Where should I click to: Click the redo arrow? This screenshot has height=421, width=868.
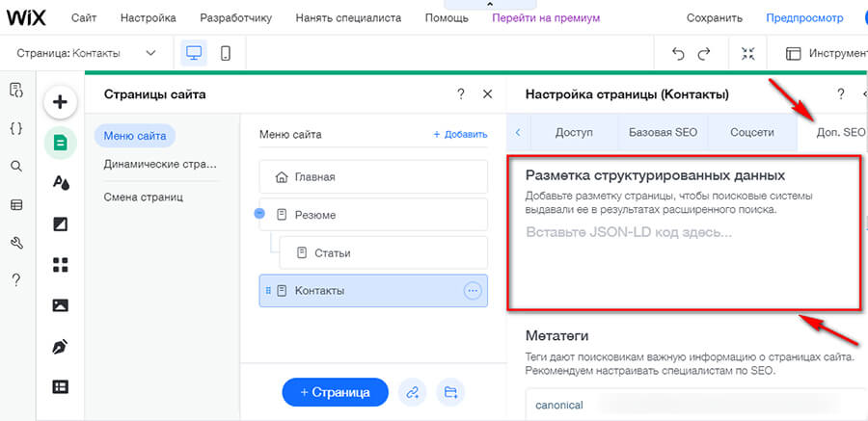point(704,54)
